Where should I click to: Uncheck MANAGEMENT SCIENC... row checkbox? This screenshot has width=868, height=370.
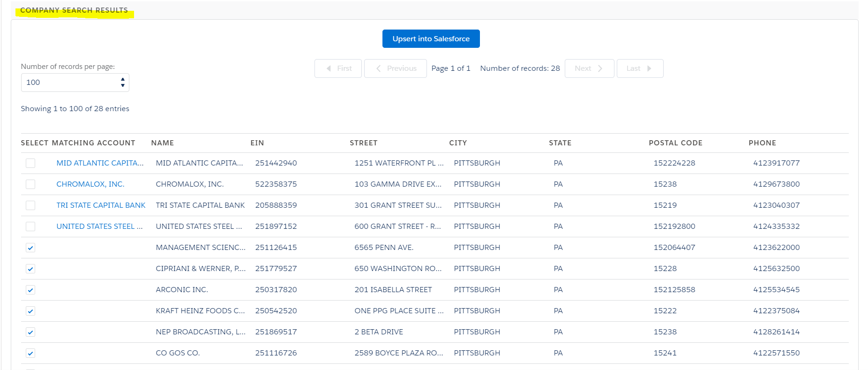30,248
